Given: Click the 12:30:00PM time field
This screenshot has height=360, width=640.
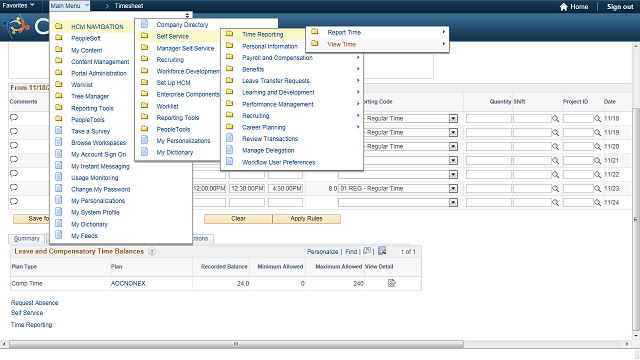Looking at the screenshot, I should coord(247,189).
